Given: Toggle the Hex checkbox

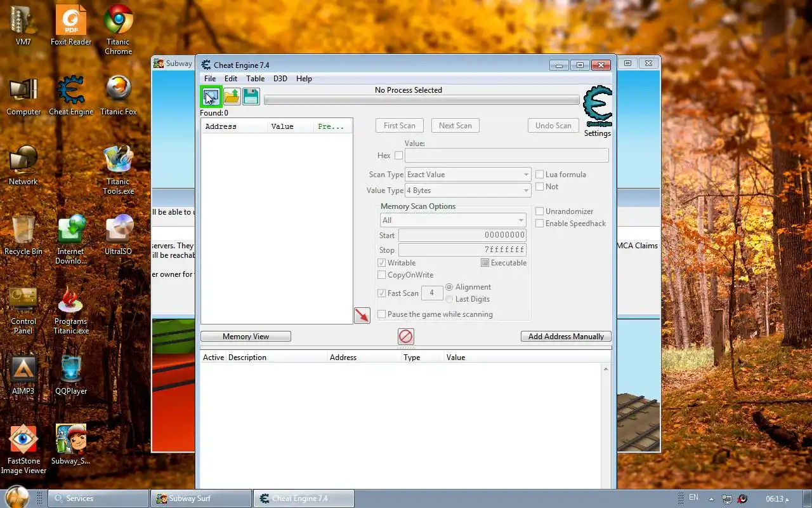Looking at the screenshot, I should pos(398,155).
